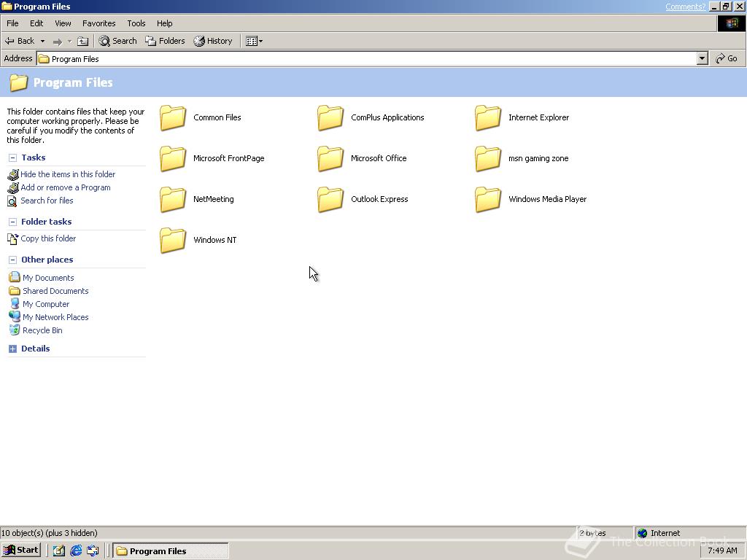
Task: Collapse the Other places section
Action: coord(13,260)
